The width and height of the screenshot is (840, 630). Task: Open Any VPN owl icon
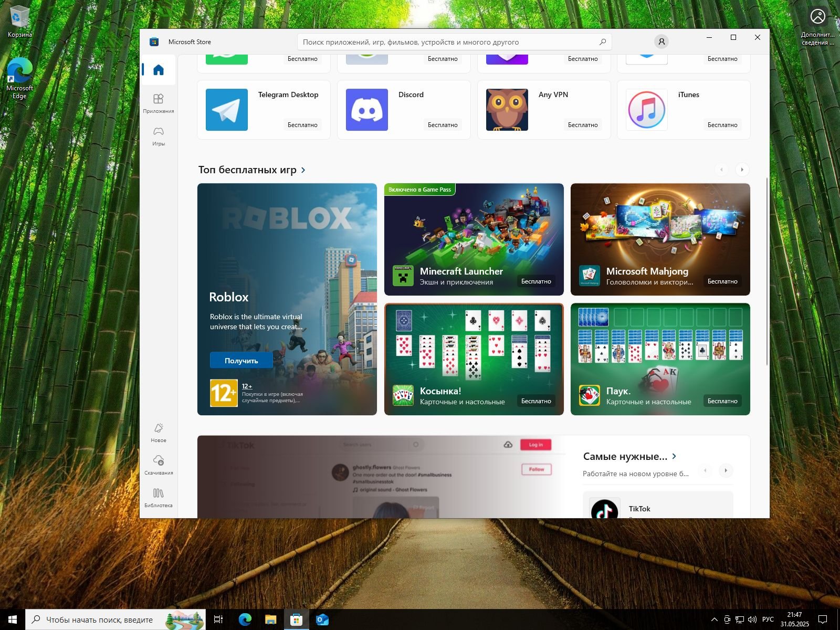click(x=507, y=110)
